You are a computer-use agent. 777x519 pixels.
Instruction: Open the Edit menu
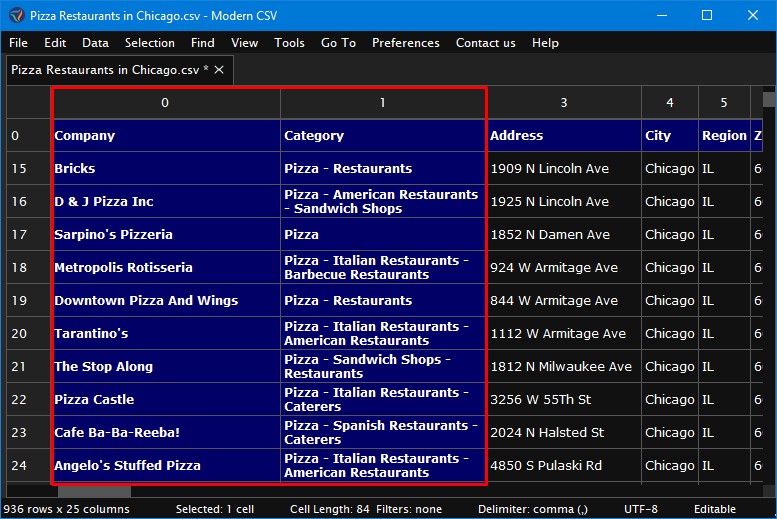[55, 43]
